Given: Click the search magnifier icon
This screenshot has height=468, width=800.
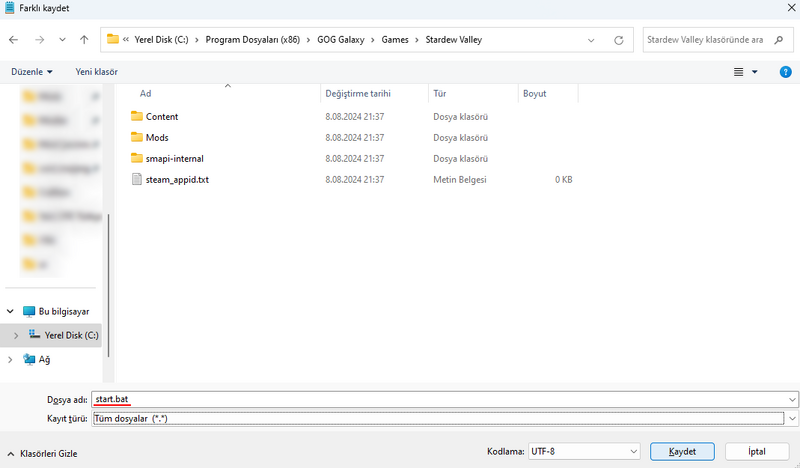Looking at the screenshot, I should tap(779, 40).
